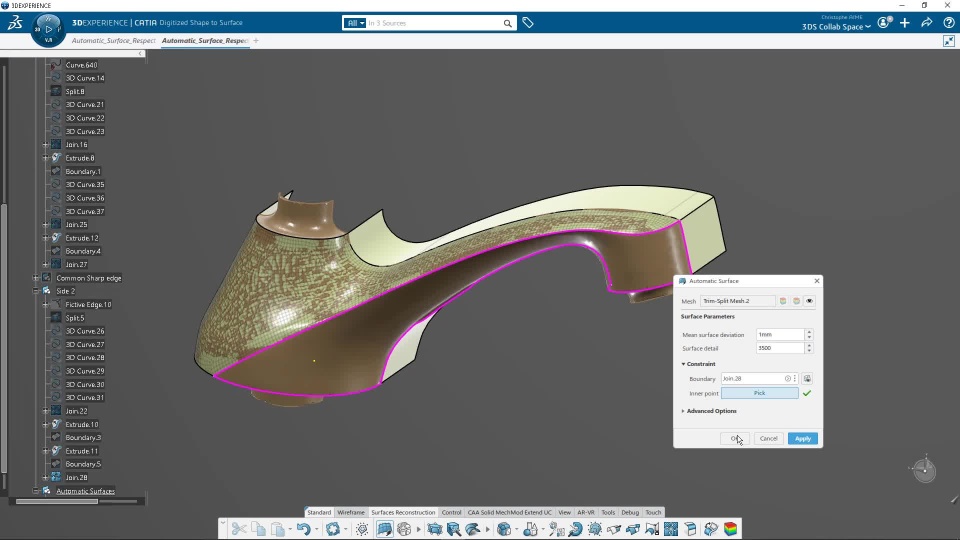Open the Control toolbar tab
Viewport: 960px width, 540px height.
pos(451,512)
